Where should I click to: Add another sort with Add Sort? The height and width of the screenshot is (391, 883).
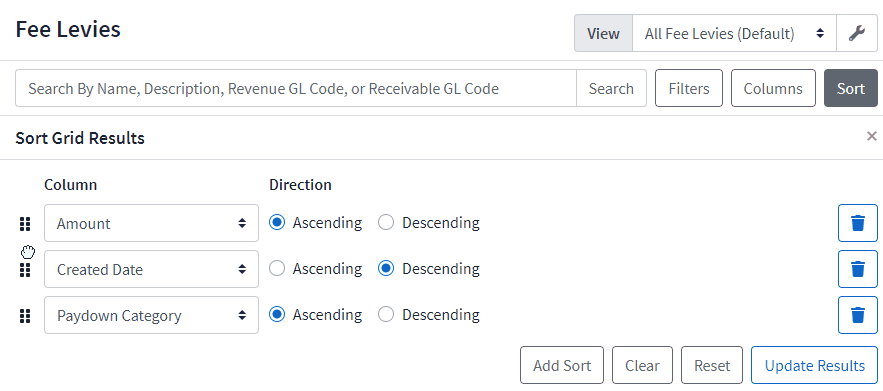click(x=562, y=366)
